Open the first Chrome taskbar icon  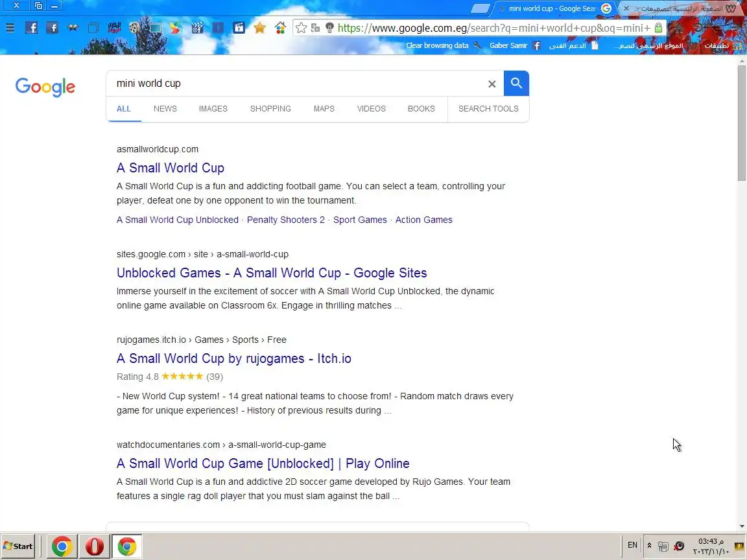click(62, 546)
